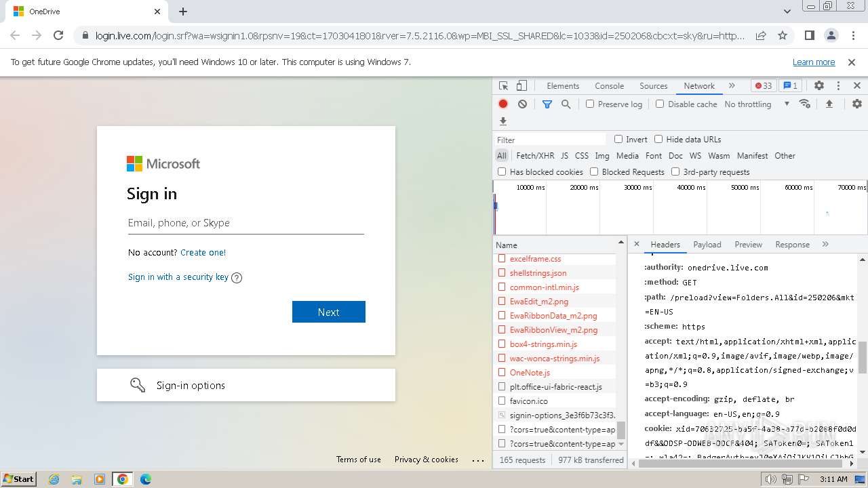This screenshot has width=868, height=488.
Task: Open Privacy & cookies link
Action: (427, 459)
